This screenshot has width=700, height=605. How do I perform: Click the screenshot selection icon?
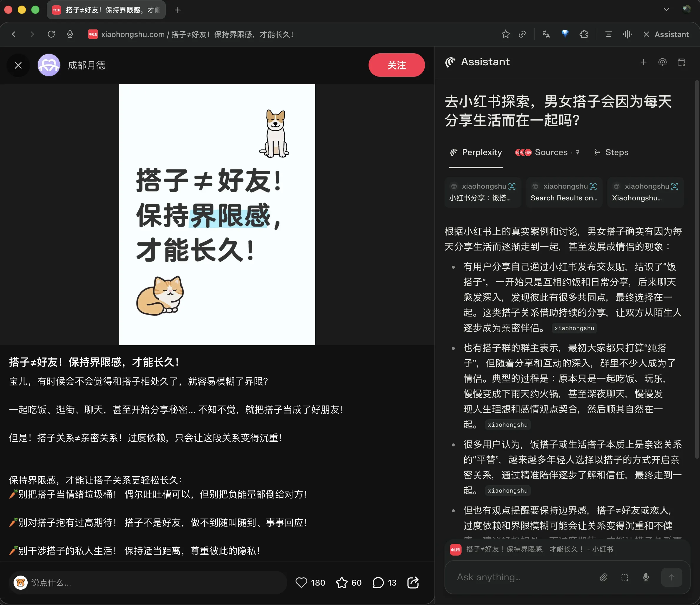click(625, 577)
